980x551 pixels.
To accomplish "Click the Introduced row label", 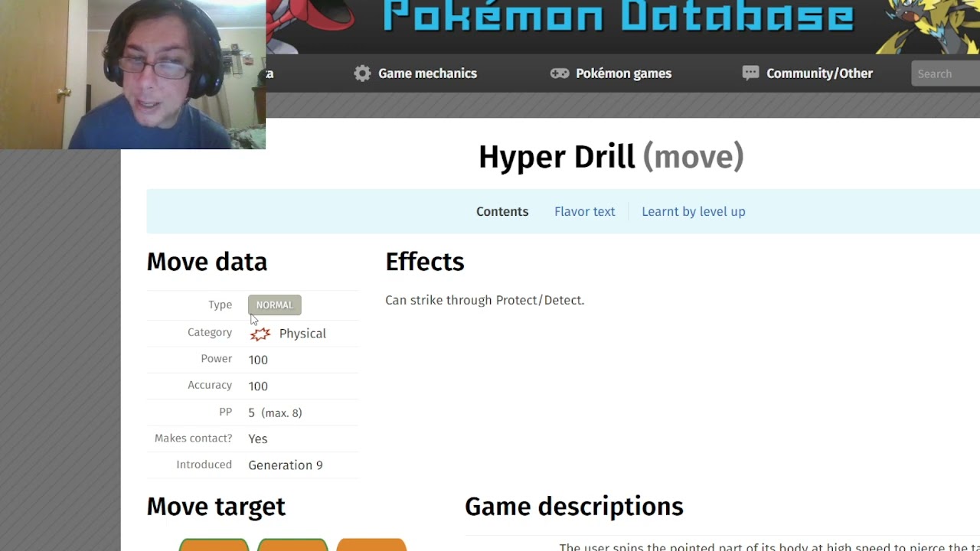I will pyautogui.click(x=204, y=465).
